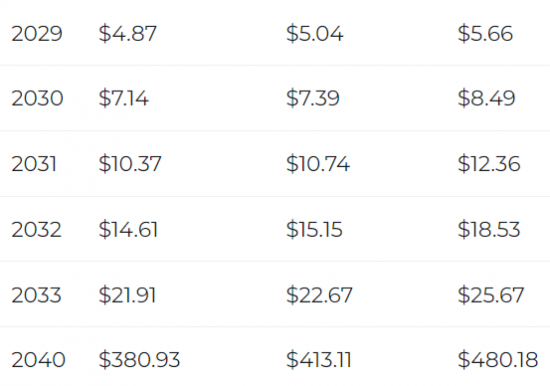Click the $5.04 price in 2029 row
The image size is (550, 386).
tap(315, 34)
